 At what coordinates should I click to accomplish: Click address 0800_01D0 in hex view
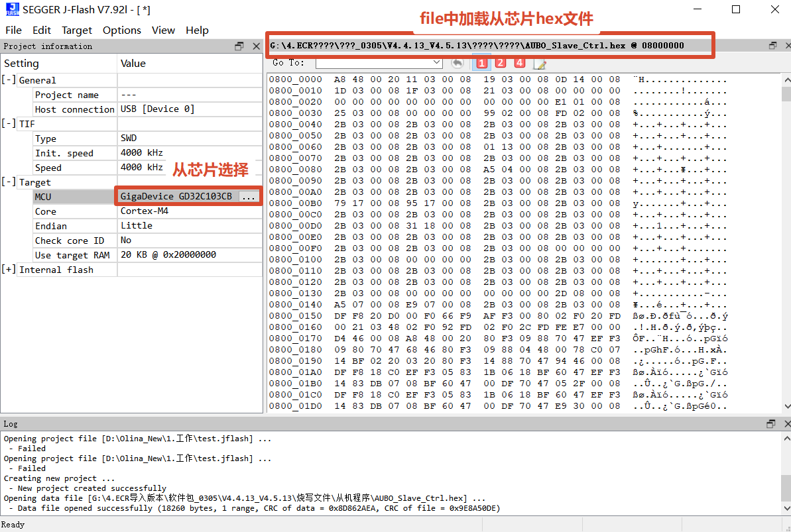pos(295,406)
